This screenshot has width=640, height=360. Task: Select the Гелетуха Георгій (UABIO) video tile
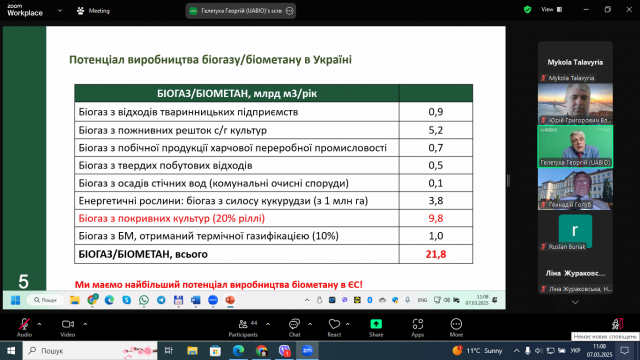click(575, 146)
